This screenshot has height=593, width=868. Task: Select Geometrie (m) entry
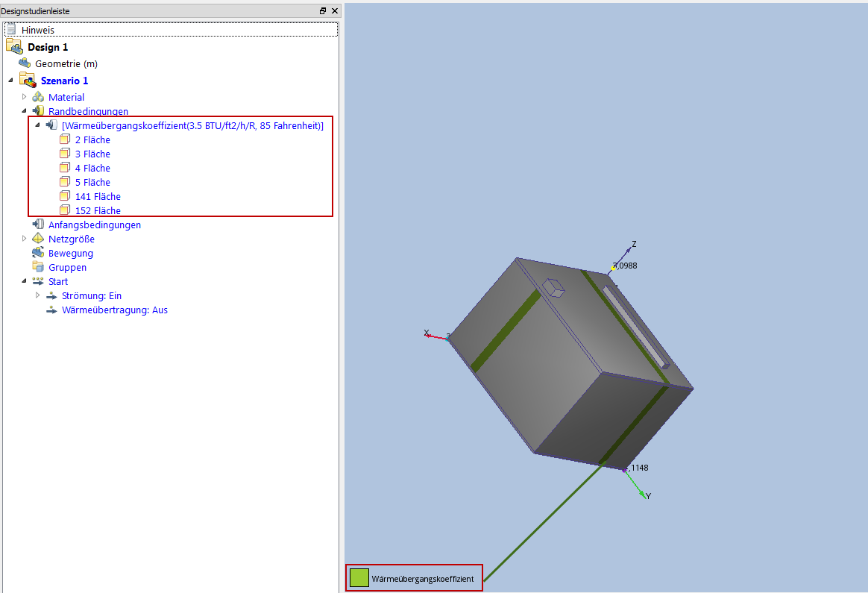66,63
